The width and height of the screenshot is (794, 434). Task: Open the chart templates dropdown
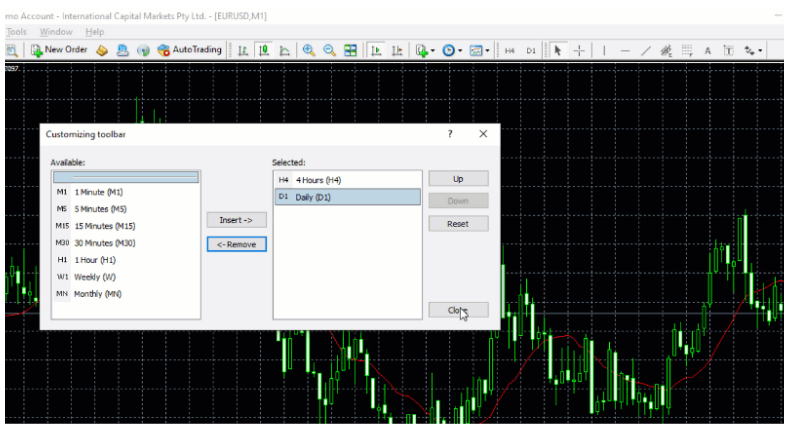(x=479, y=50)
